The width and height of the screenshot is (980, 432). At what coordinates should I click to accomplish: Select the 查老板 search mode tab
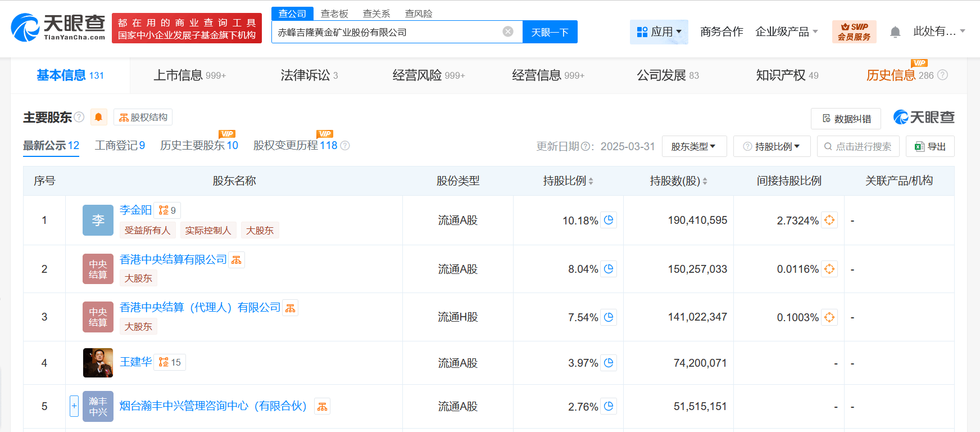pos(334,13)
